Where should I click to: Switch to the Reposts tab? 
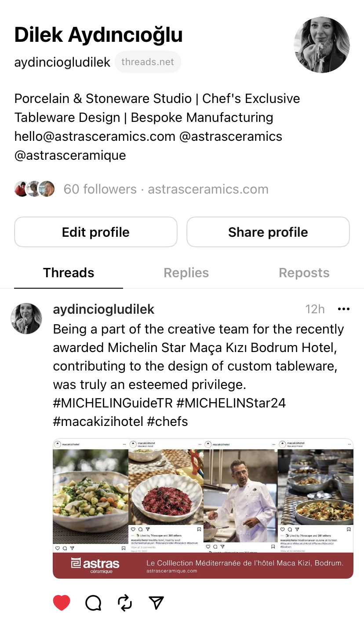tap(304, 273)
